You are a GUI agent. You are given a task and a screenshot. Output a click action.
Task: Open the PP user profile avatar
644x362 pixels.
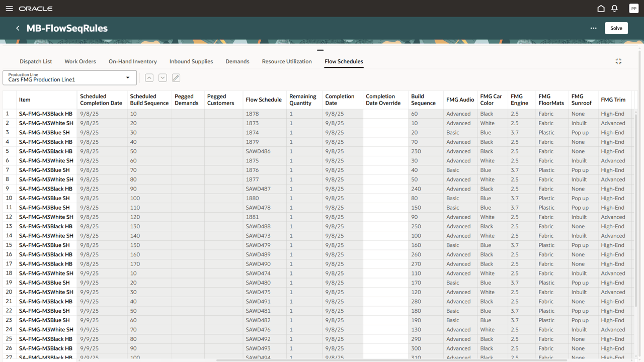point(633,8)
